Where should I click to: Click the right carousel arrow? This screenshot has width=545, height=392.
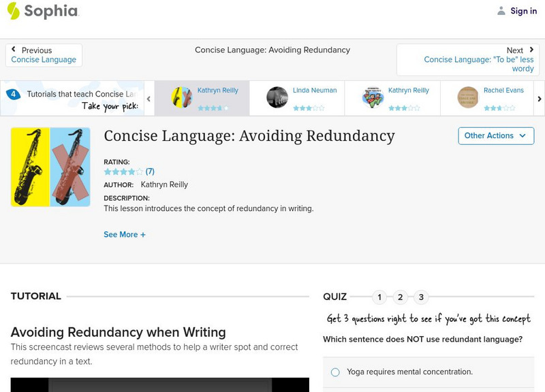pyautogui.click(x=539, y=97)
